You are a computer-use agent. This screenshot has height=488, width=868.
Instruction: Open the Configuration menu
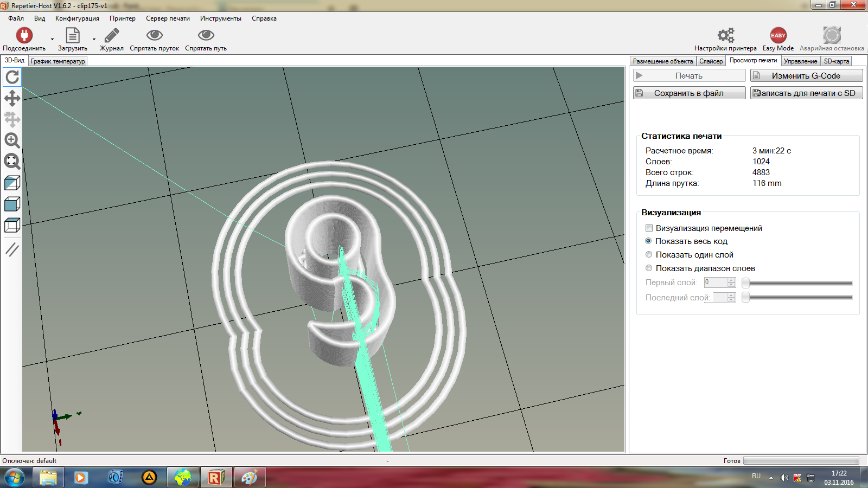click(x=77, y=18)
